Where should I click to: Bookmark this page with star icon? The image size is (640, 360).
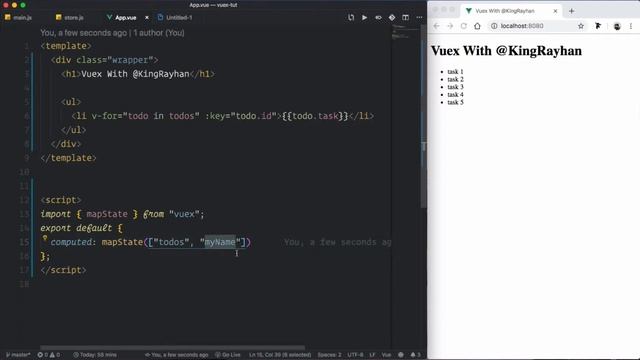click(581, 26)
